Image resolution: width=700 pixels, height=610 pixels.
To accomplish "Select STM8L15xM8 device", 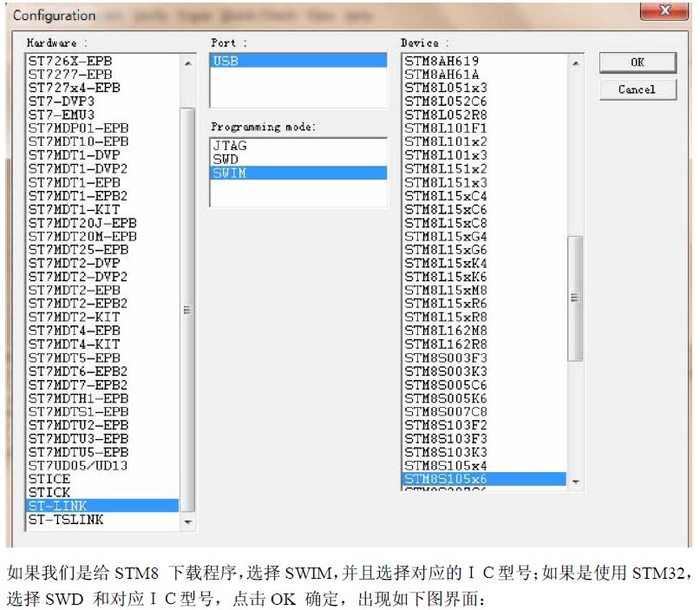I will point(484,291).
